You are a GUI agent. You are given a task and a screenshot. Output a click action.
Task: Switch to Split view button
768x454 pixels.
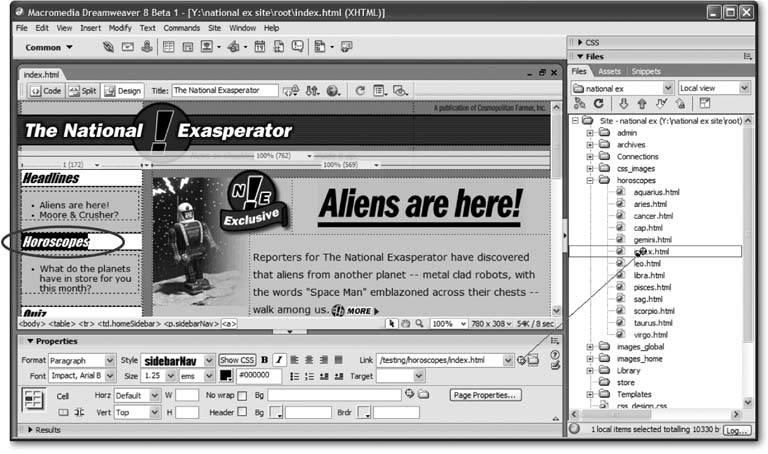point(82,91)
